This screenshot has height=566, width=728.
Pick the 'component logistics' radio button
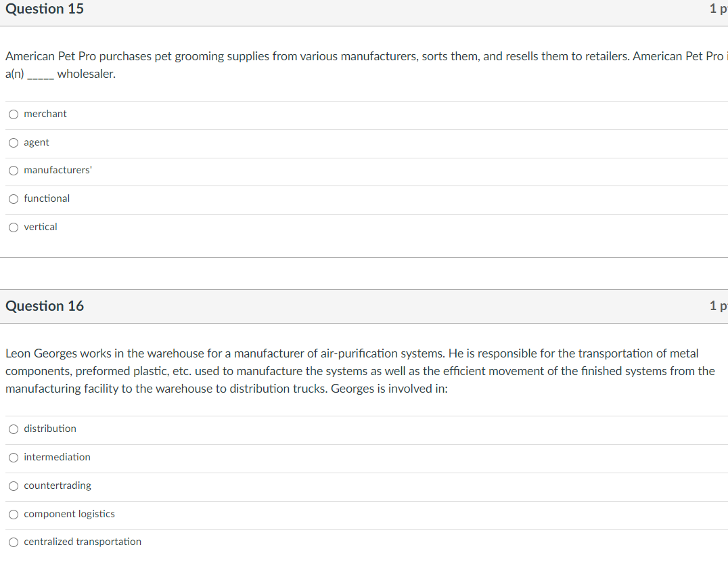[x=14, y=514]
